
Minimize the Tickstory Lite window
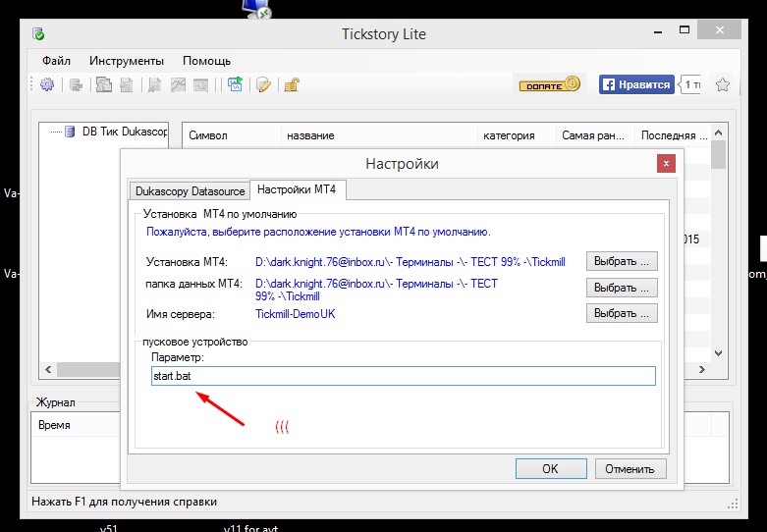(658, 30)
